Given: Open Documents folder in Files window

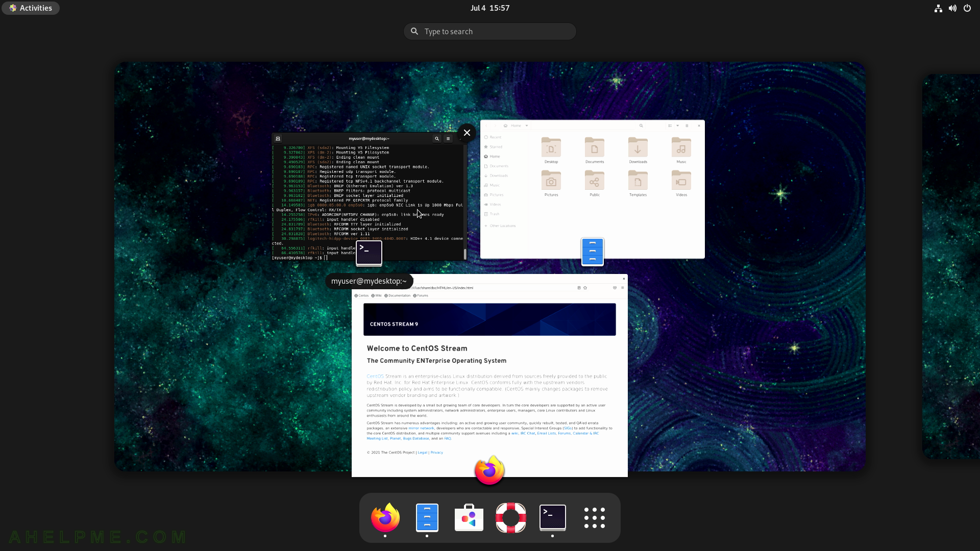Looking at the screenshot, I should [595, 150].
